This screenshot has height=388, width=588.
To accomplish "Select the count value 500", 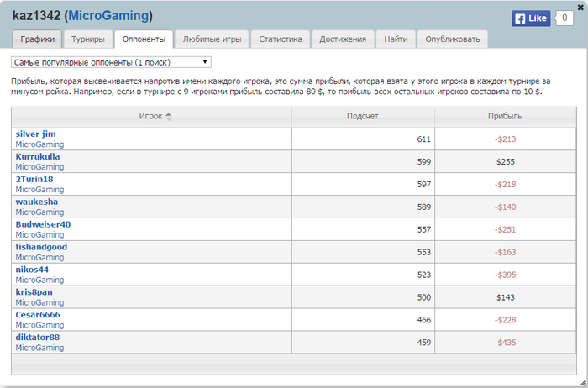I will click(x=423, y=297).
